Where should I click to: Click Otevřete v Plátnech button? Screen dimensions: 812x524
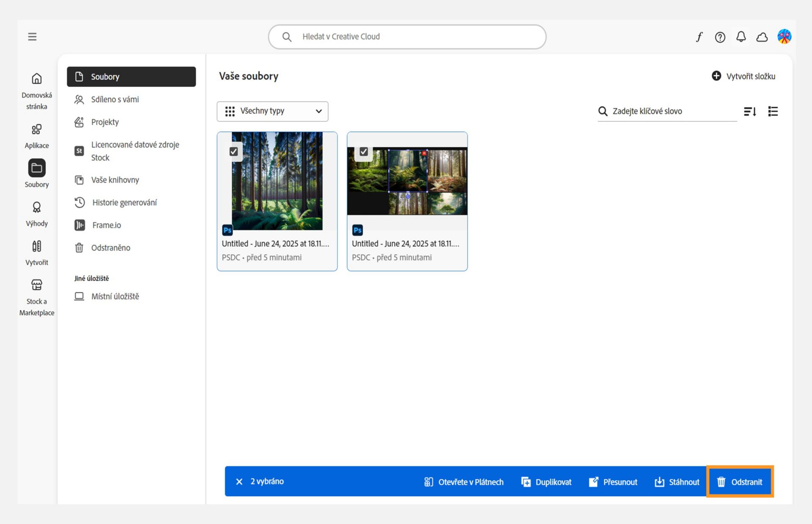[x=464, y=482]
